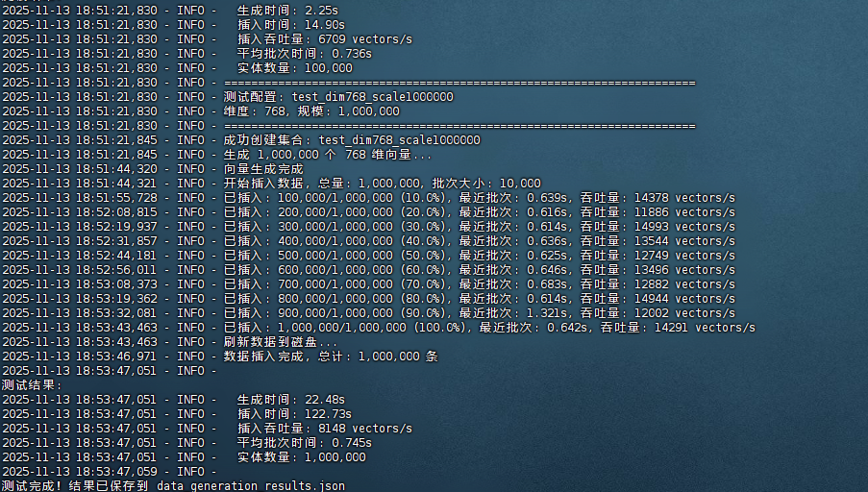The width and height of the screenshot is (868, 492).
Task: Click the throughput value '14944 vectors/s'
Action: pyautogui.click(x=684, y=298)
